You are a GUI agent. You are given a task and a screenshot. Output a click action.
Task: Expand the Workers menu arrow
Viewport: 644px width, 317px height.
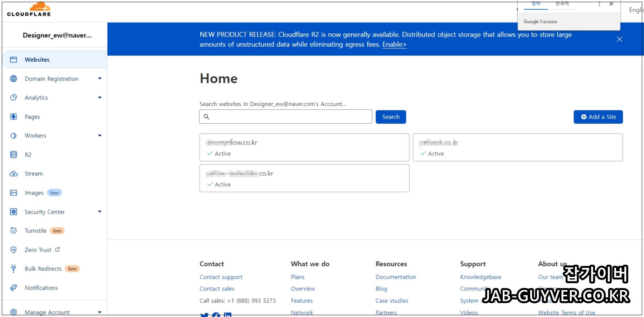(x=100, y=135)
